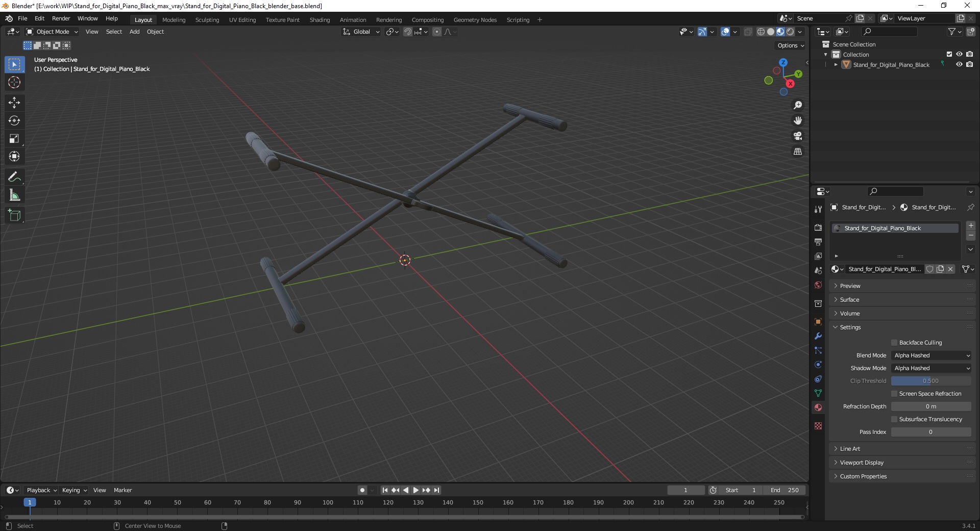The image size is (980, 531).
Task: Toggle snapping magnet
Action: pos(408,32)
